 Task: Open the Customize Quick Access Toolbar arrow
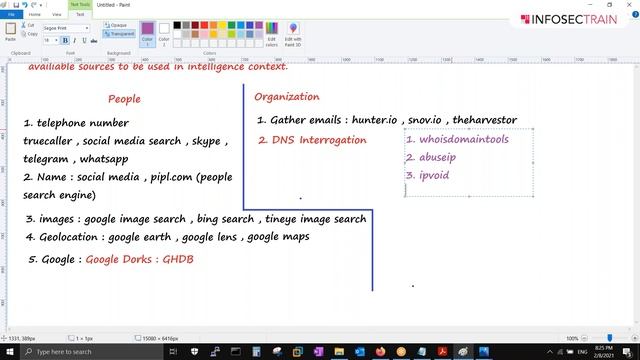41,5
